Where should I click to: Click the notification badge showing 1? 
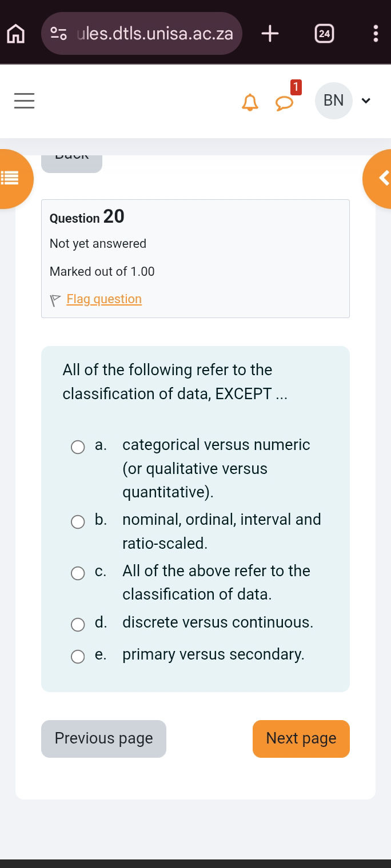tap(296, 87)
